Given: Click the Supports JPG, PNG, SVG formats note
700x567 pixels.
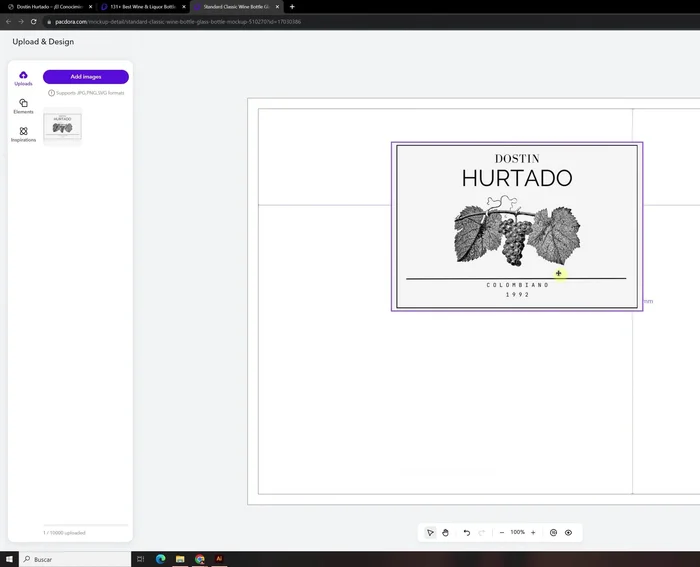Looking at the screenshot, I should tap(86, 93).
